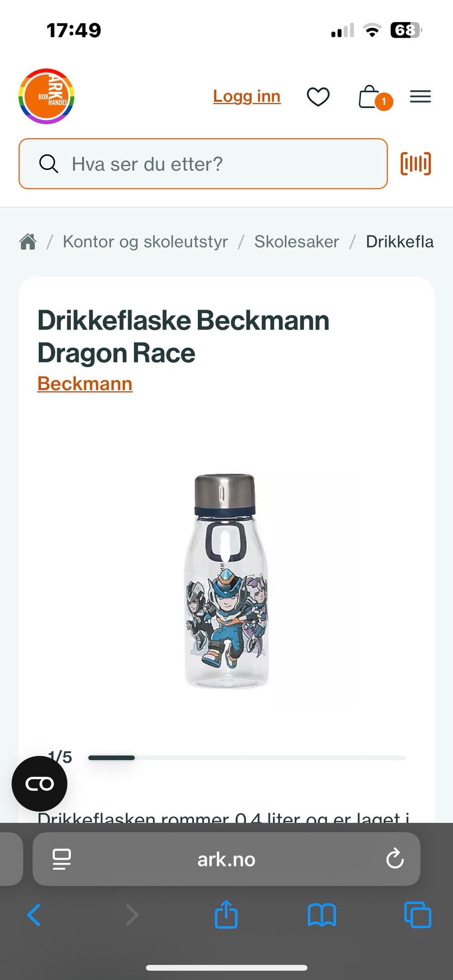Open the Safari share sheet
This screenshot has width=453, height=980.
(x=226, y=914)
